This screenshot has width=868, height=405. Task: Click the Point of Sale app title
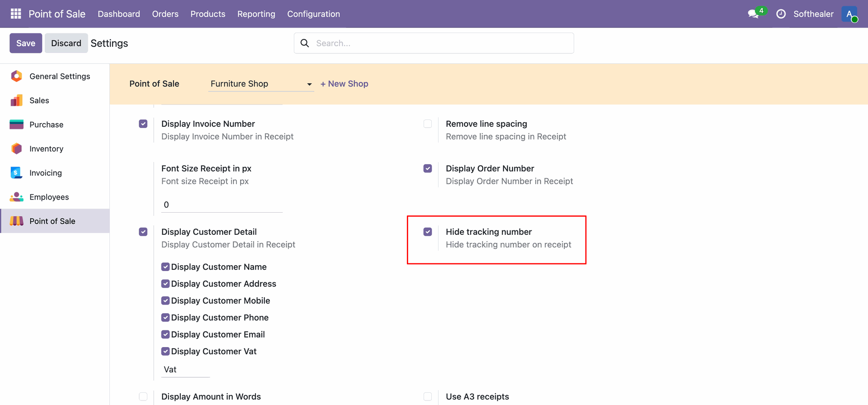tap(57, 14)
